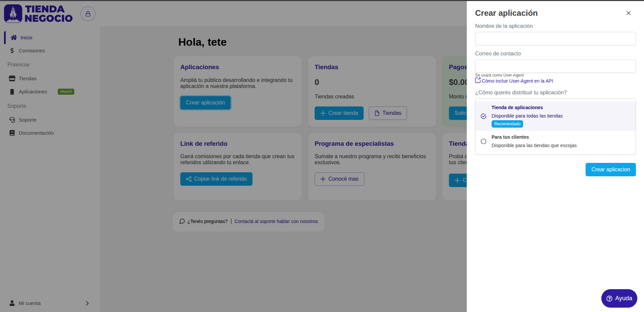Click the Soporte headset icon

[12, 120]
